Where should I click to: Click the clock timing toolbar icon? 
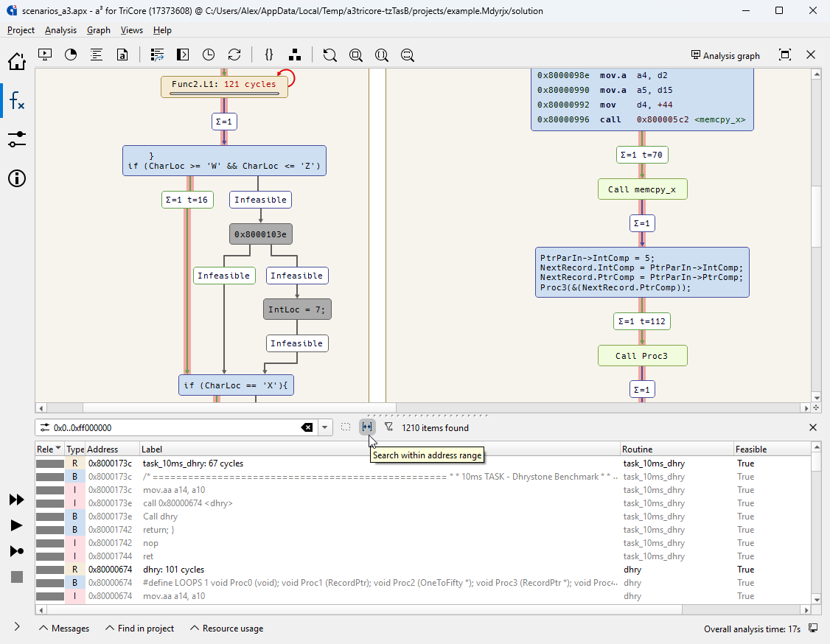(209, 55)
